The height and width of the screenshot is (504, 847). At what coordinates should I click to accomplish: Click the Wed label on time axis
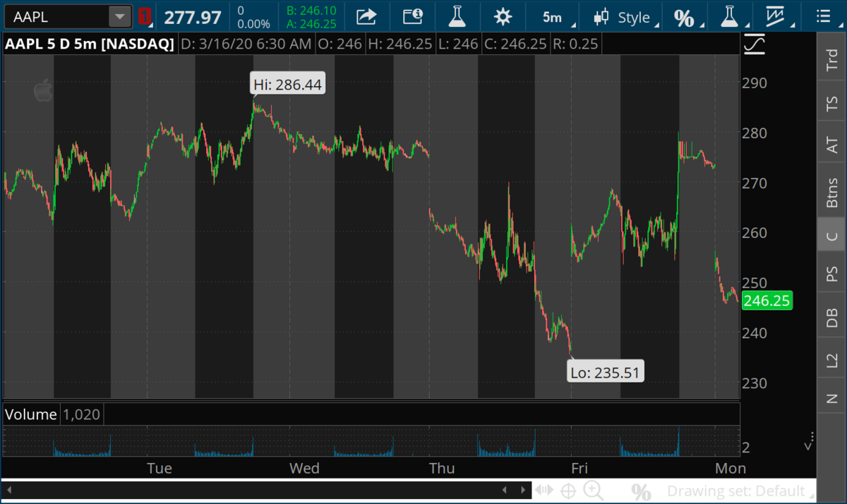(304, 468)
